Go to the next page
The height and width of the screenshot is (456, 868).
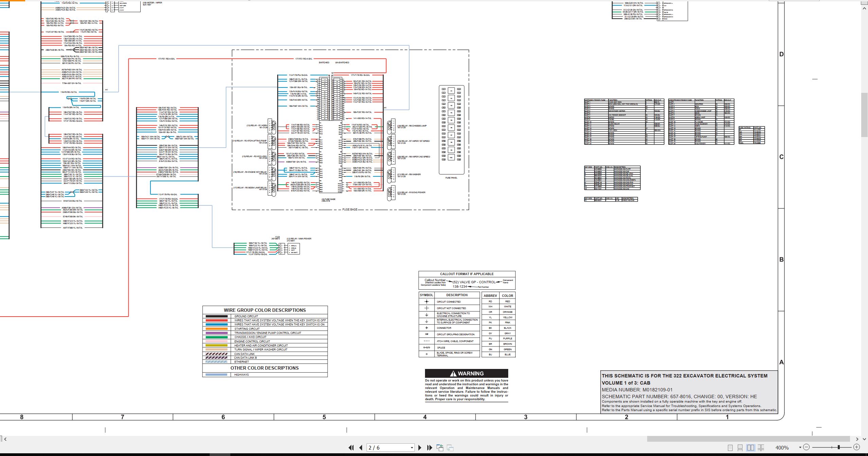click(x=420, y=448)
